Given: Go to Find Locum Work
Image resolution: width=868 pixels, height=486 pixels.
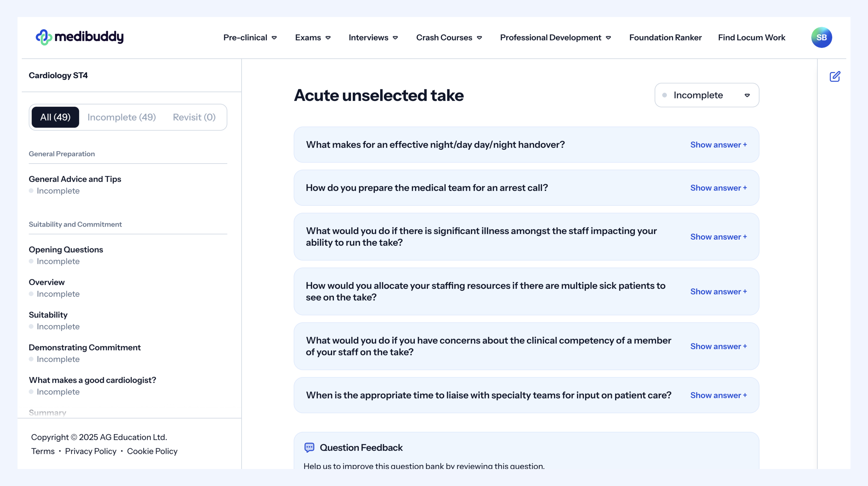Looking at the screenshot, I should (x=751, y=37).
